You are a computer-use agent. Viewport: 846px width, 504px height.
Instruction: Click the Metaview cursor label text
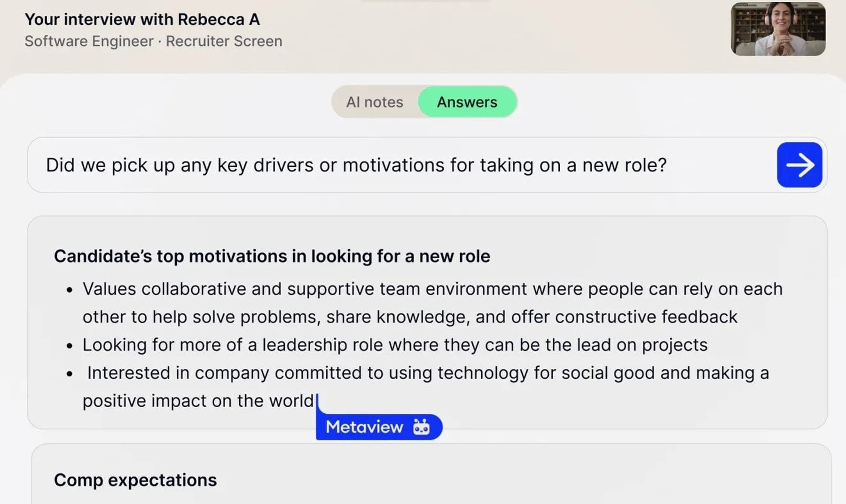pyautogui.click(x=364, y=427)
